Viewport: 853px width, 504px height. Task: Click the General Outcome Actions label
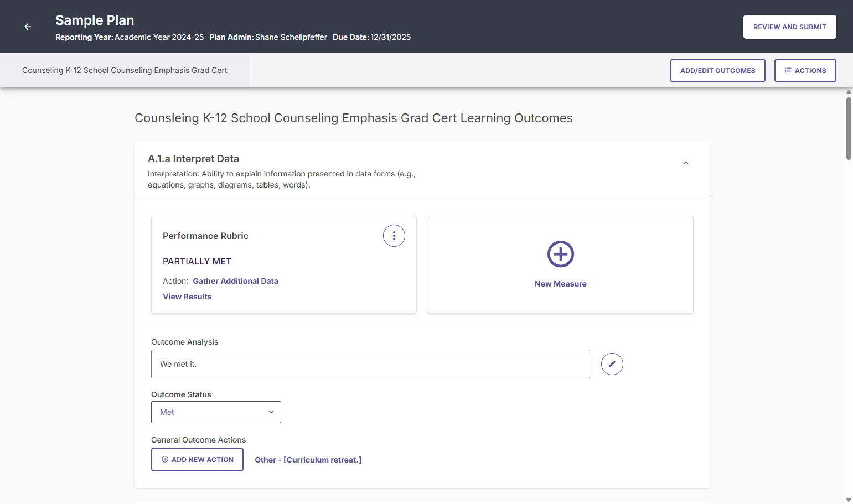[198, 440]
